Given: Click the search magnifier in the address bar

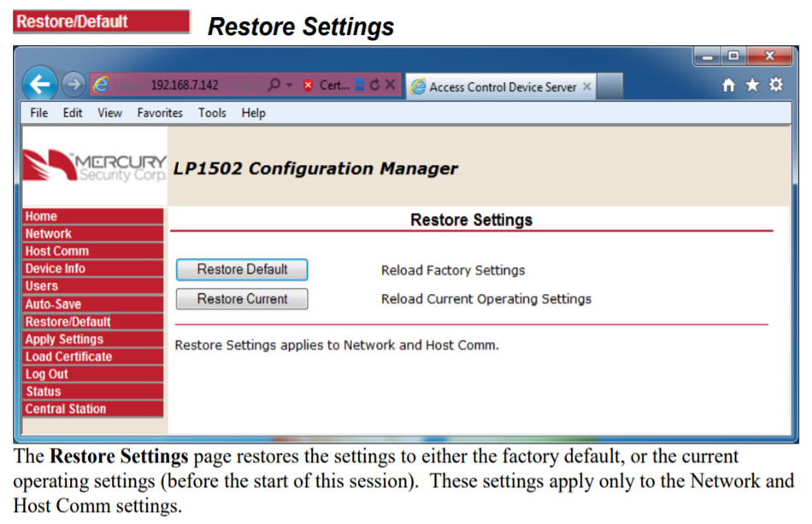Looking at the screenshot, I should click(x=274, y=85).
